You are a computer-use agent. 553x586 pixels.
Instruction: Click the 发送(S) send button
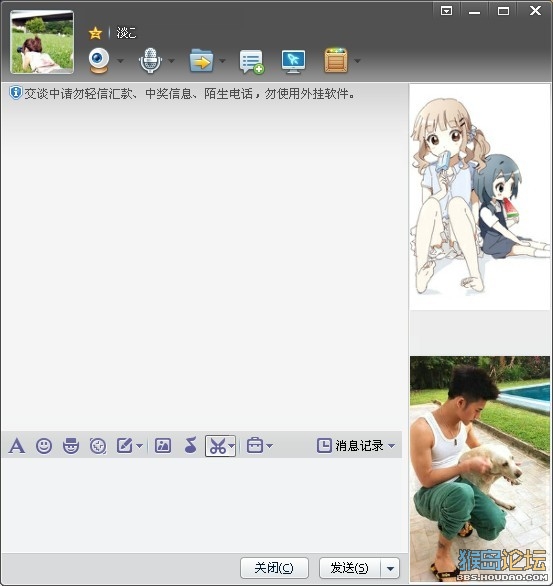coord(350,568)
